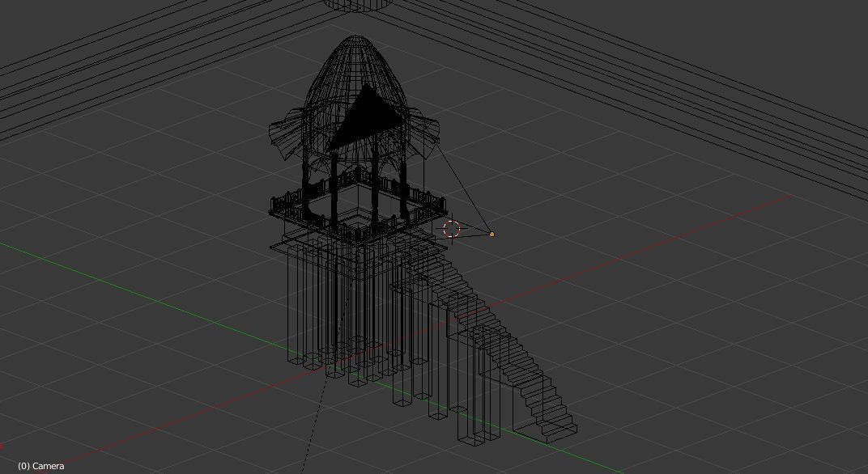
Task: Click the "(0) Camera" viewport label
Action: (x=41, y=466)
